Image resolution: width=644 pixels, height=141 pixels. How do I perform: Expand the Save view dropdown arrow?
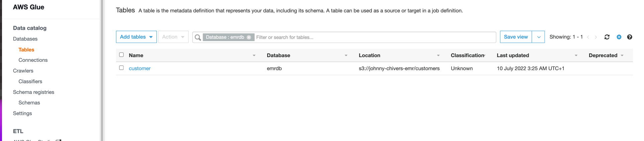tap(539, 37)
